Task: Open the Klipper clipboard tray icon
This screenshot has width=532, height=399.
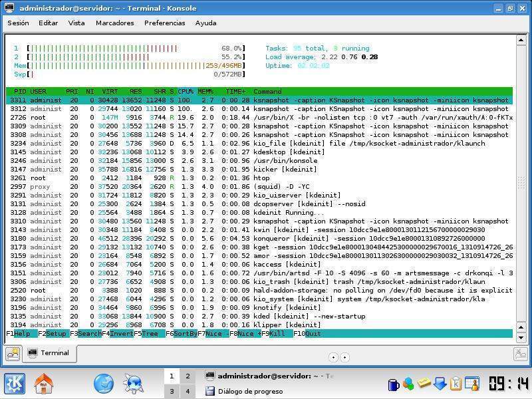Action: pyautogui.click(x=456, y=384)
